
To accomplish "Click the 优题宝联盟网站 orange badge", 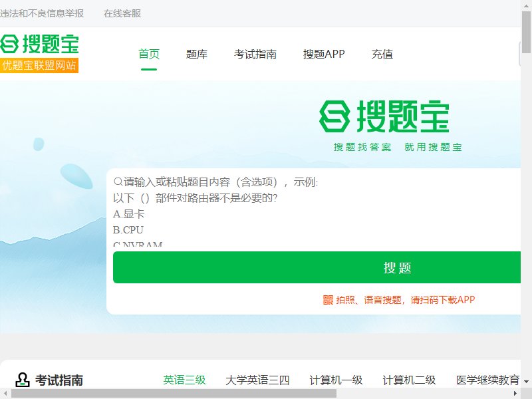I will (x=39, y=65).
